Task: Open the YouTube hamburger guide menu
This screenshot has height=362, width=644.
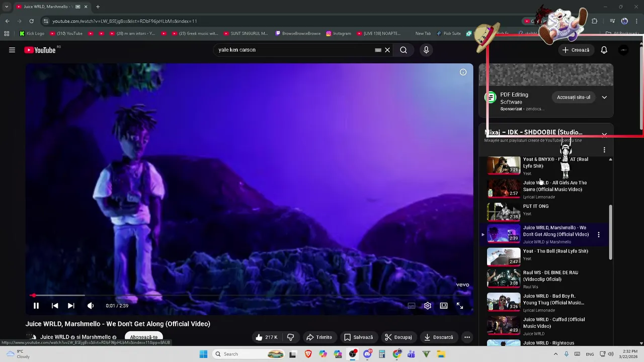Action: [x=12, y=50]
